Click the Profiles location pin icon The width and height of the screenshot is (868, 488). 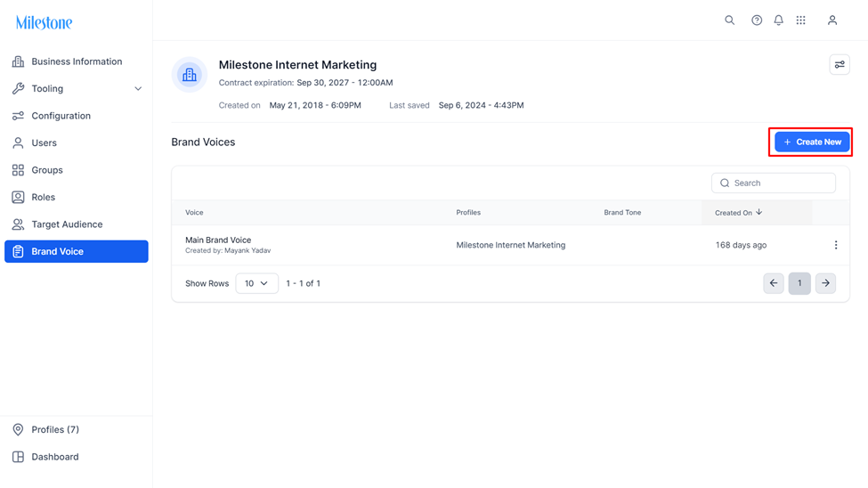pos(19,429)
